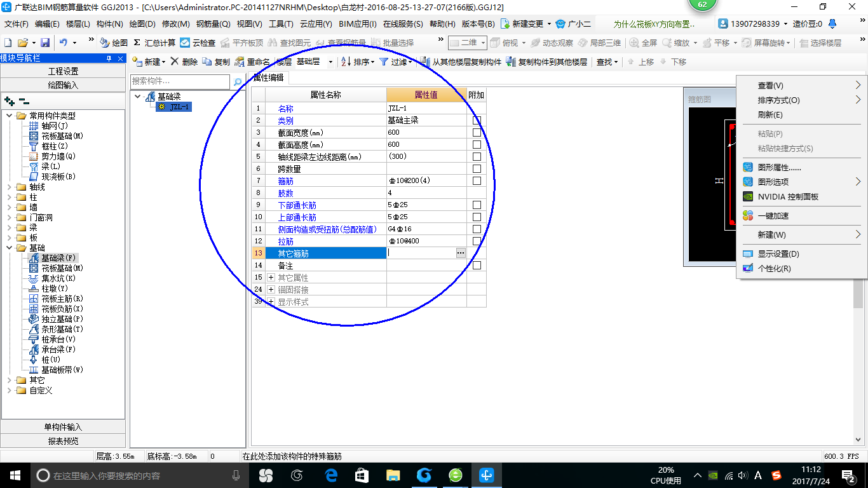Toggle the 附加 checkbox for 箍筋 row
This screenshot has width=868, height=488.
click(x=477, y=180)
